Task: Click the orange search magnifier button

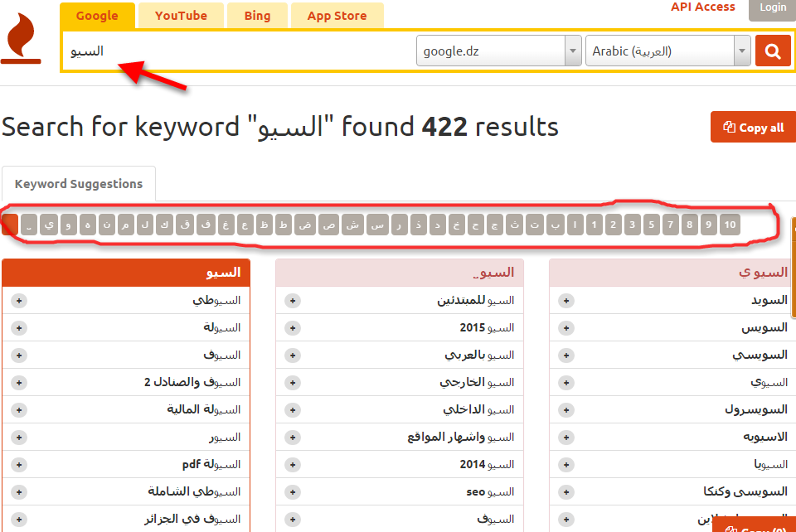Action: (x=773, y=51)
